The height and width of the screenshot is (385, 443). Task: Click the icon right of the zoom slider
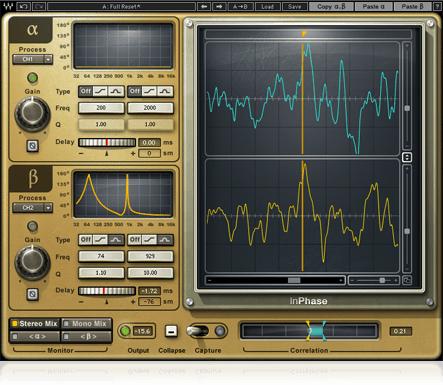(x=407, y=280)
